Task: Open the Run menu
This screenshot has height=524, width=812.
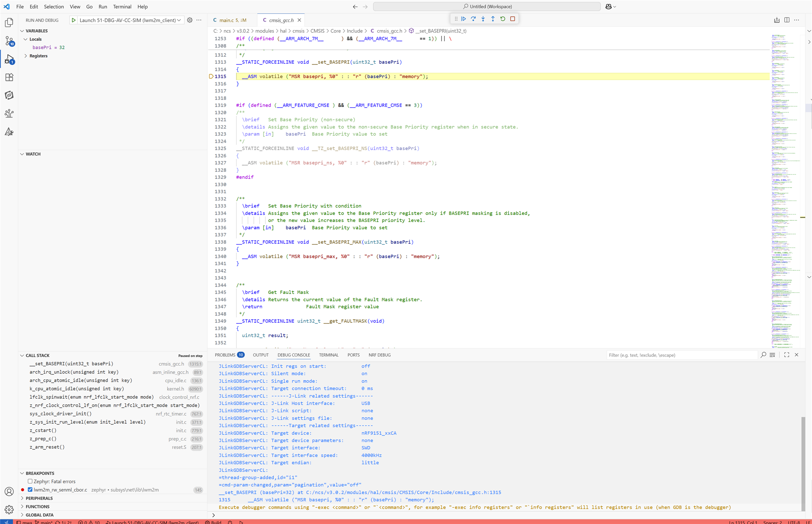Action: 102,7
